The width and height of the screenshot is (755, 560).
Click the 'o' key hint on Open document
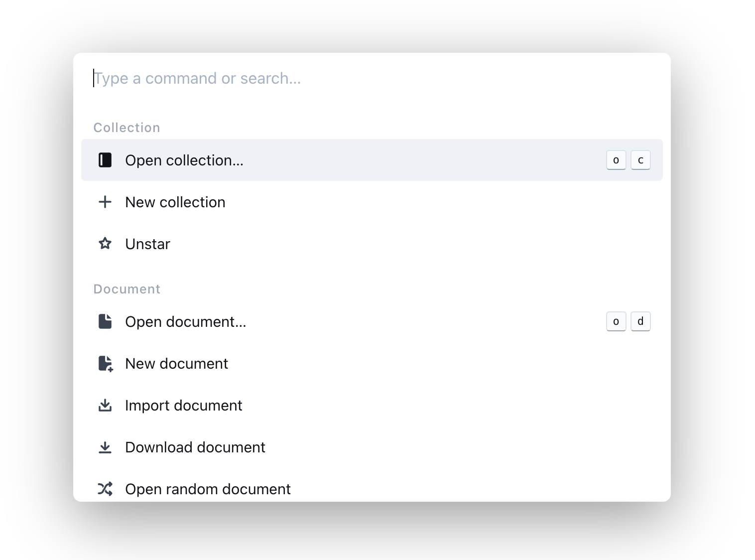[616, 321]
